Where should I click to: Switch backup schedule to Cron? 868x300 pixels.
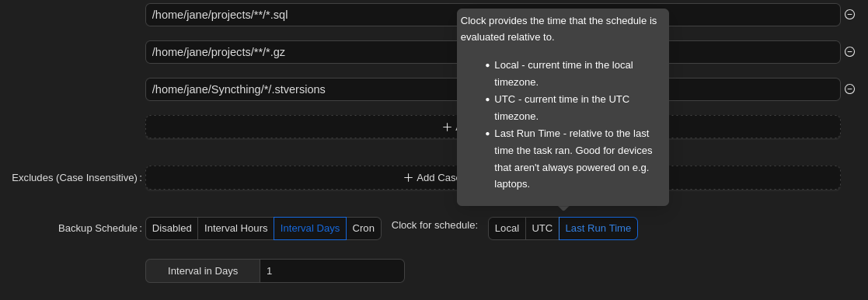tap(364, 228)
